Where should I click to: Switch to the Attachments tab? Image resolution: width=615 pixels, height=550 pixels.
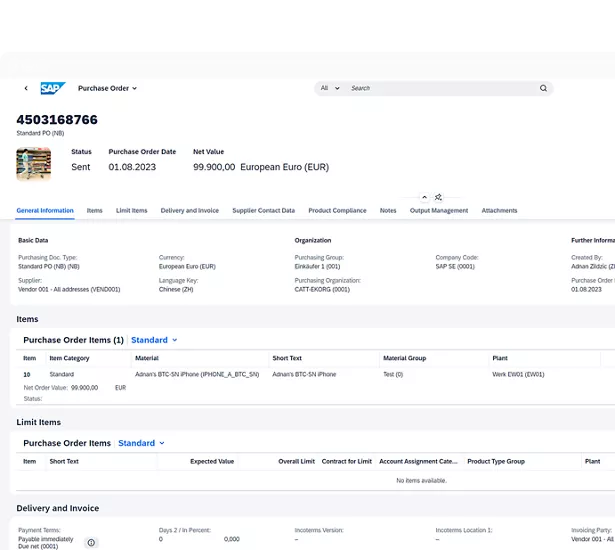[499, 211]
